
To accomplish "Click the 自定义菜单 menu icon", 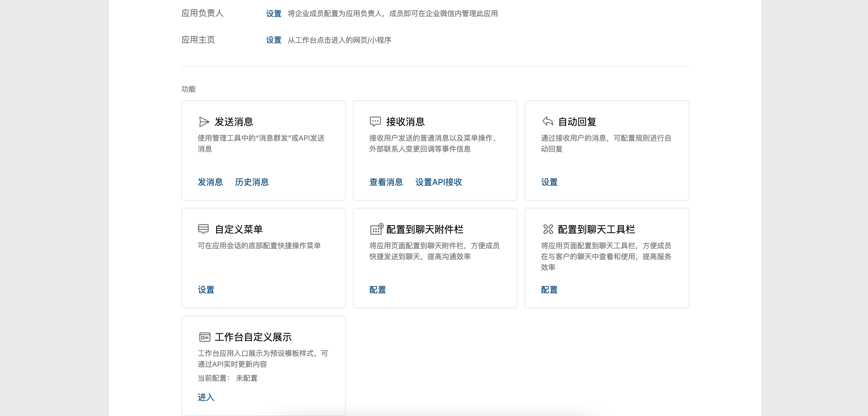I will pos(203,229).
